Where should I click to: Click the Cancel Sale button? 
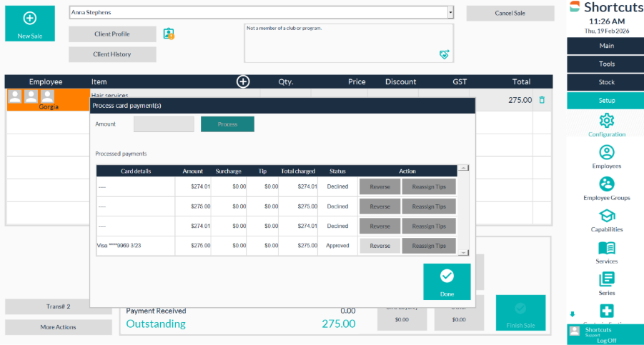[510, 14]
